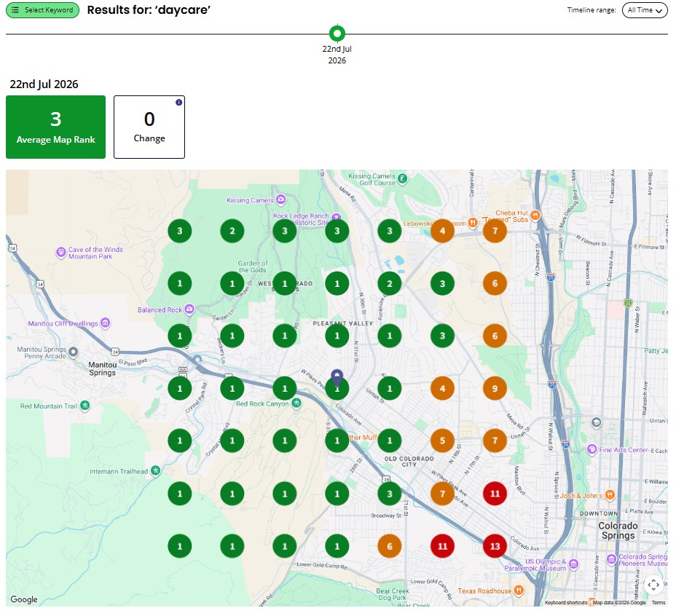Screen dimensions: 676x616
Task: Click the Bear Creek Dog Park label
Action: [393, 594]
